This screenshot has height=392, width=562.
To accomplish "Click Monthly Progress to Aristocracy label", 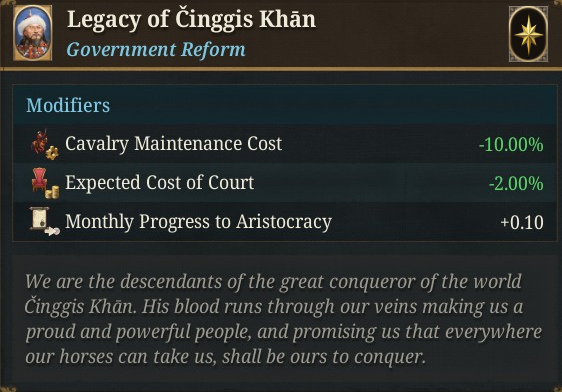I will click(x=198, y=221).
